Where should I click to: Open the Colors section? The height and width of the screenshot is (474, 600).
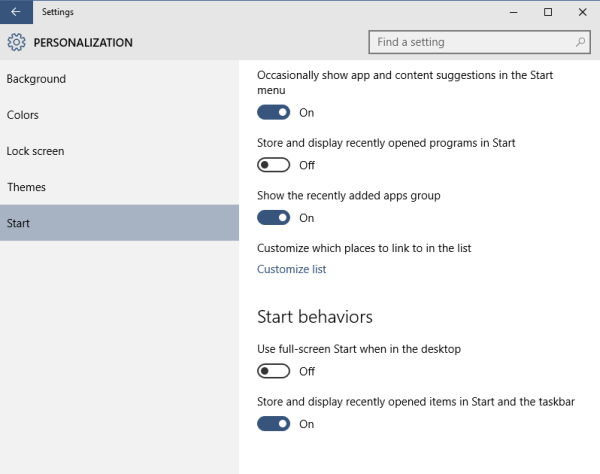pos(23,115)
